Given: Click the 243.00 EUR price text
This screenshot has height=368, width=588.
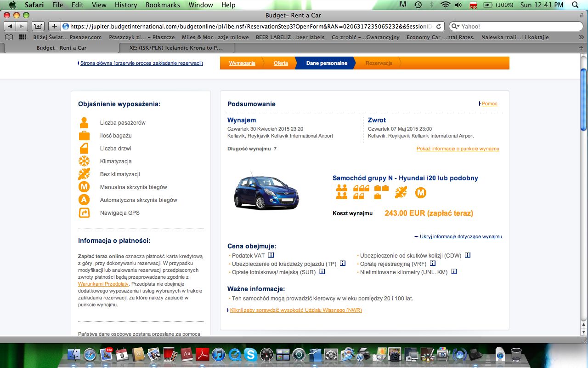Looking at the screenshot, I should (x=429, y=213).
